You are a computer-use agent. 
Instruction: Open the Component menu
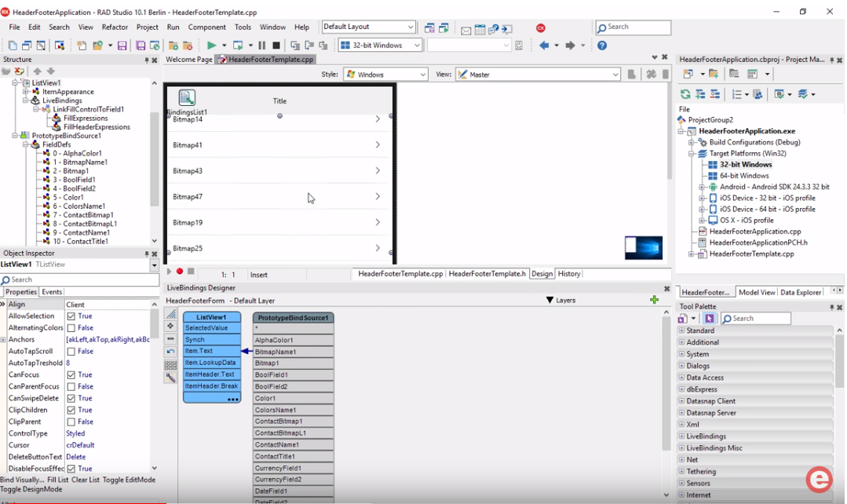point(207,27)
